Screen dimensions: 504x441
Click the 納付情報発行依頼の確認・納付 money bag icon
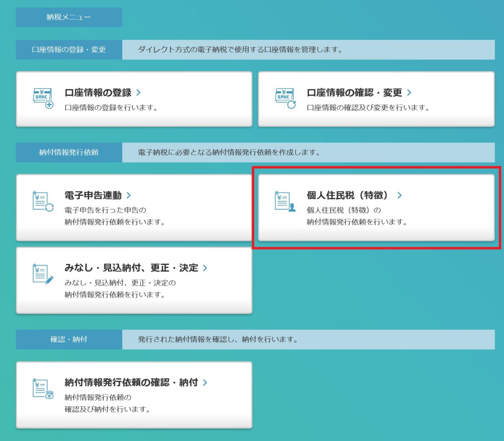(43, 389)
